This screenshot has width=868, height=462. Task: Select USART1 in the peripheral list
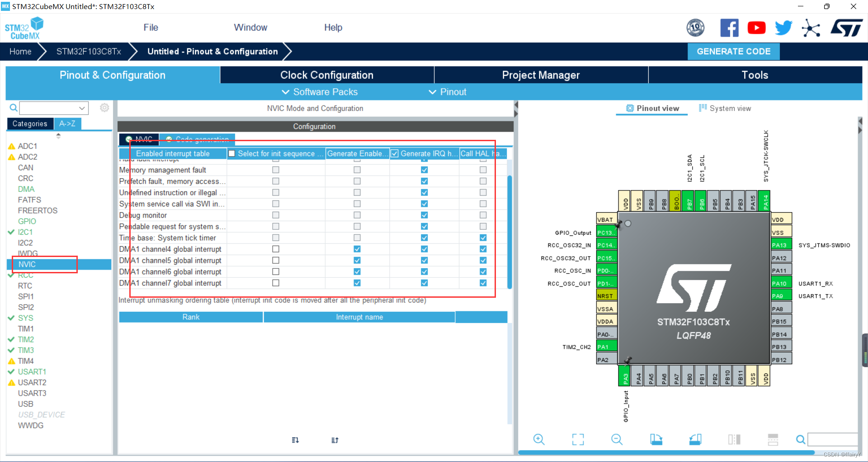tap(32, 372)
